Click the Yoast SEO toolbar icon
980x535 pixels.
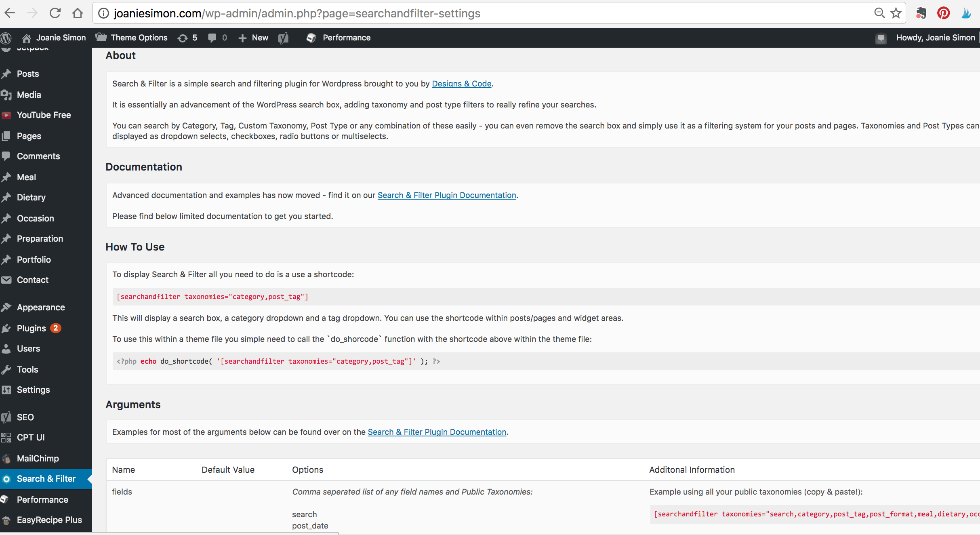(x=283, y=38)
